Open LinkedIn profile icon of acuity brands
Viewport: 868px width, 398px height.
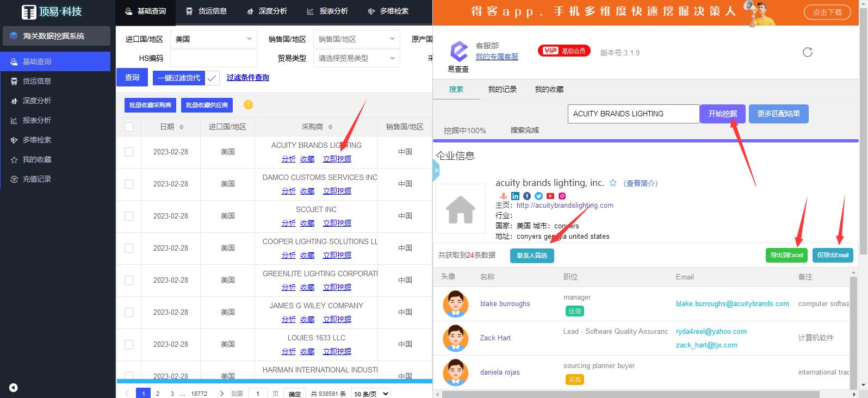(x=515, y=196)
